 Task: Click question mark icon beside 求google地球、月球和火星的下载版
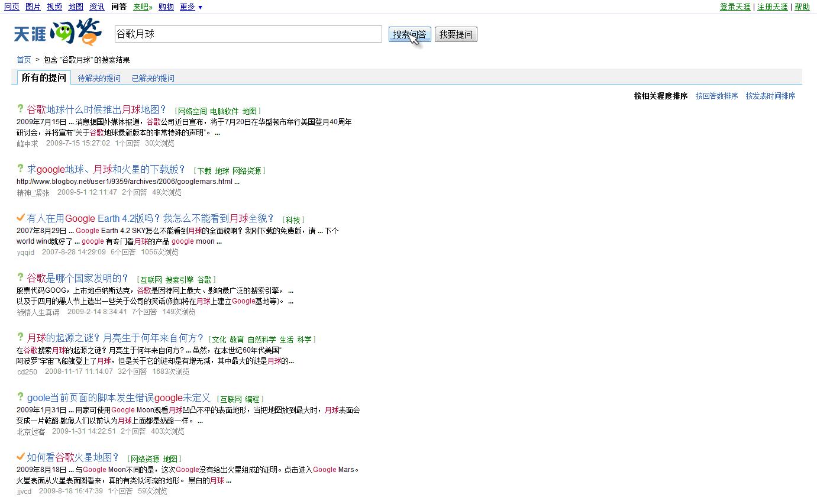(20, 169)
